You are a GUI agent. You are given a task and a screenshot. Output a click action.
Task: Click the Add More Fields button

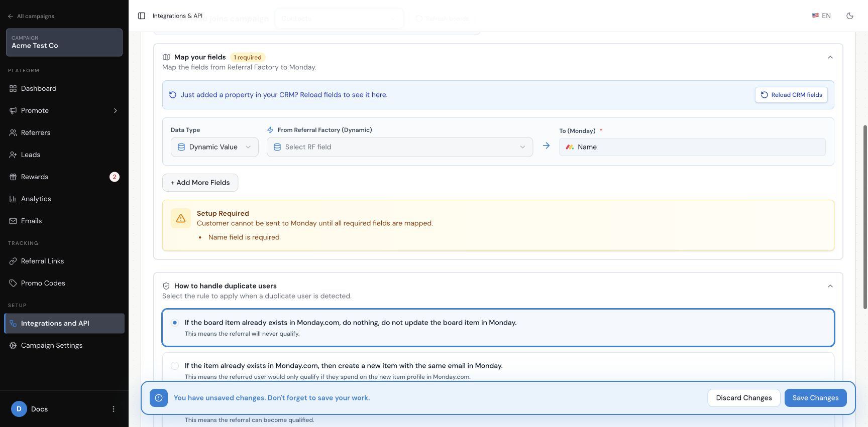200,183
